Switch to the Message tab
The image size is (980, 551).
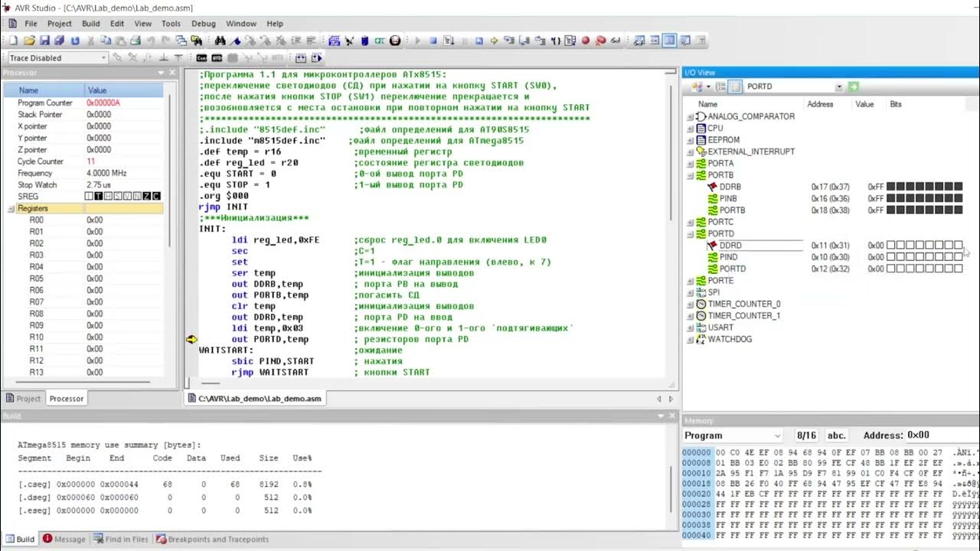[x=64, y=539]
